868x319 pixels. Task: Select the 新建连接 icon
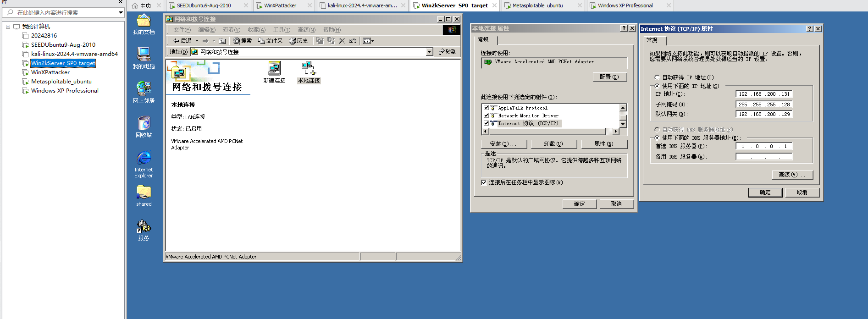(x=274, y=72)
